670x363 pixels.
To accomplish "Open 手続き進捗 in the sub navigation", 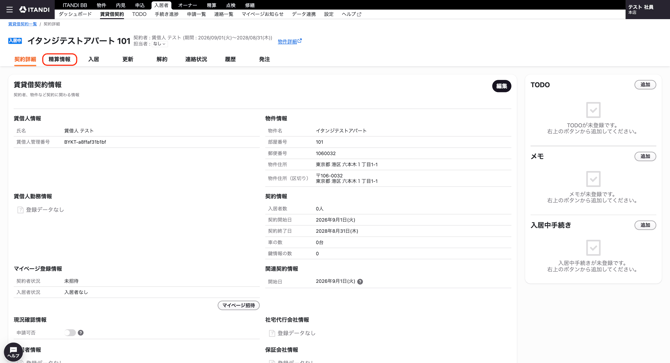I will click(167, 14).
